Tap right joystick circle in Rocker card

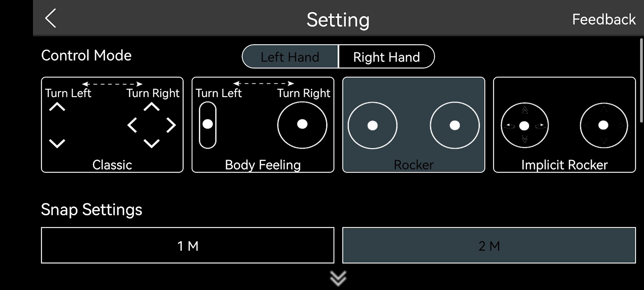coord(455,125)
